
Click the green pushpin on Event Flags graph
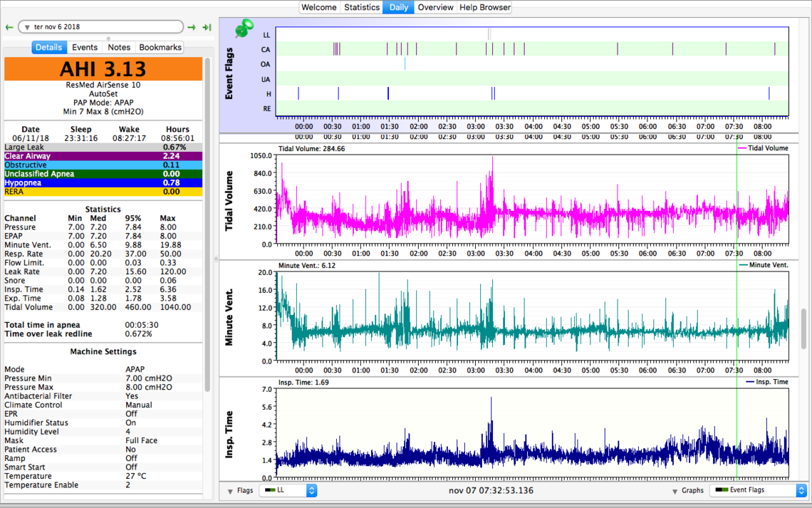(x=245, y=29)
